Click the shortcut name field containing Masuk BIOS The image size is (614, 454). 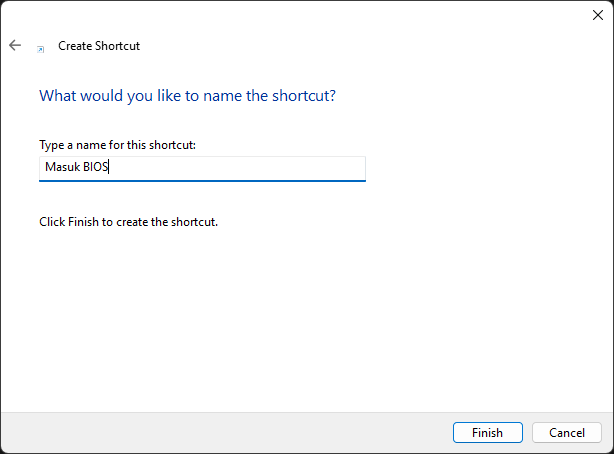click(x=202, y=169)
